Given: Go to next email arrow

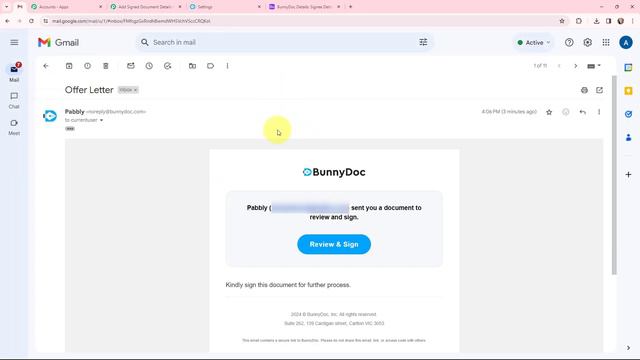Looking at the screenshot, I should point(576,66).
